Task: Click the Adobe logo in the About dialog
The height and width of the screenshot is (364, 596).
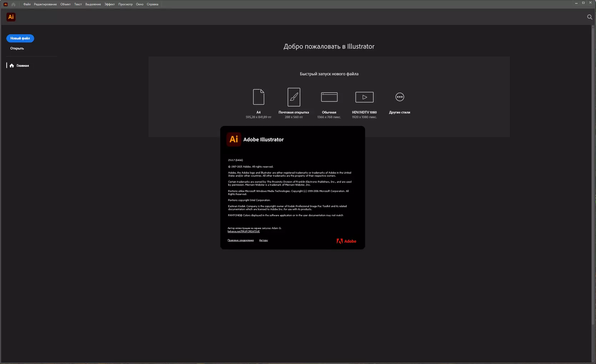Action: [346, 241]
